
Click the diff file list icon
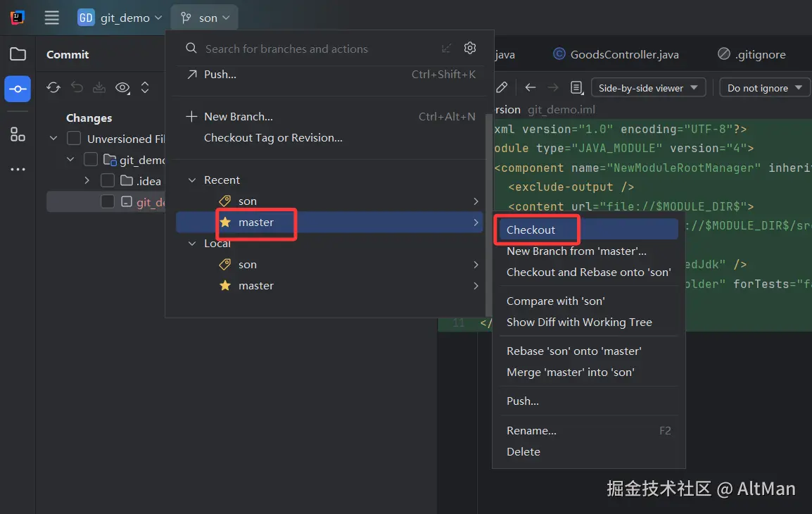click(x=576, y=87)
